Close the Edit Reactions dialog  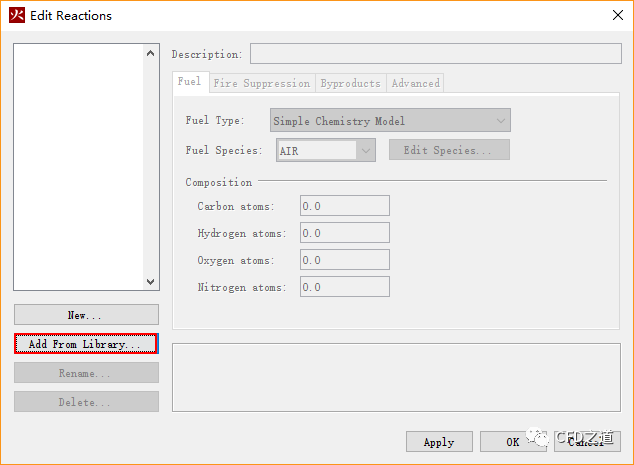coord(615,15)
